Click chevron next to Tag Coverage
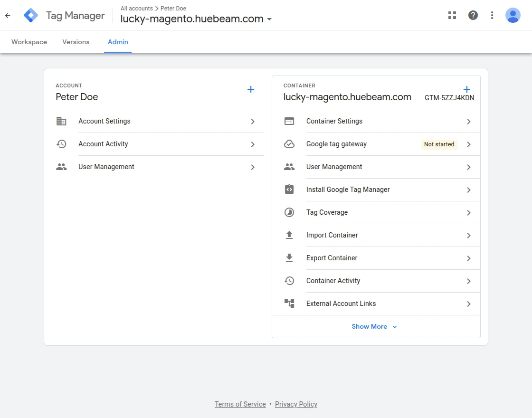 (468, 213)
